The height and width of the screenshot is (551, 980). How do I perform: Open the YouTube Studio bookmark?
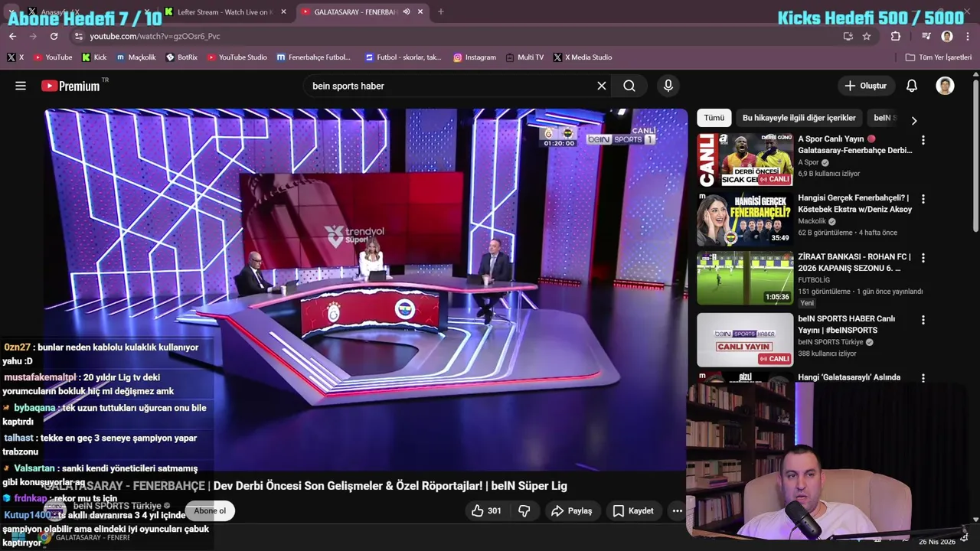click(237, 57)
